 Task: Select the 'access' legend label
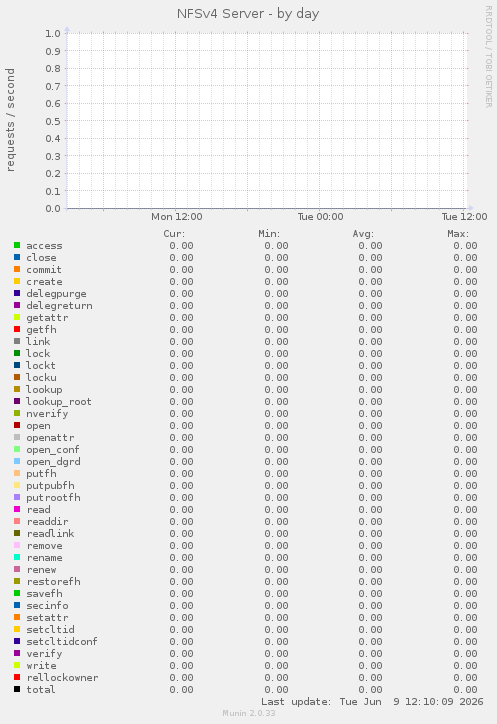(44, 246)
